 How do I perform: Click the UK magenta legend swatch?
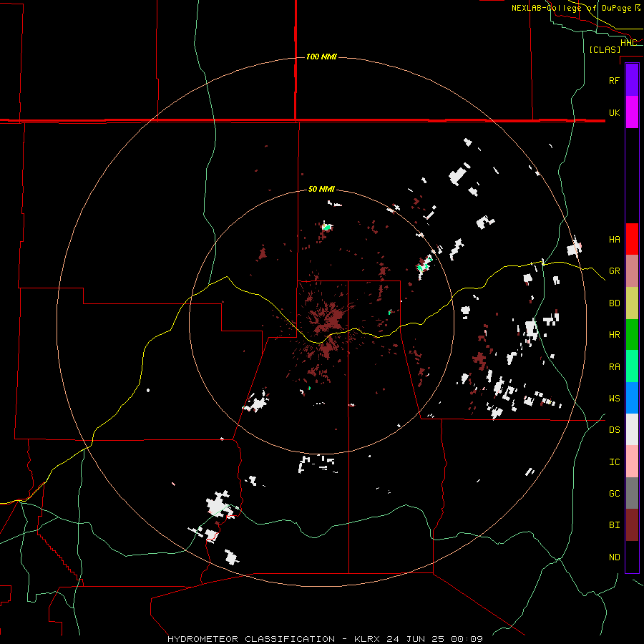pyautogui.click(x=632, y=112)
